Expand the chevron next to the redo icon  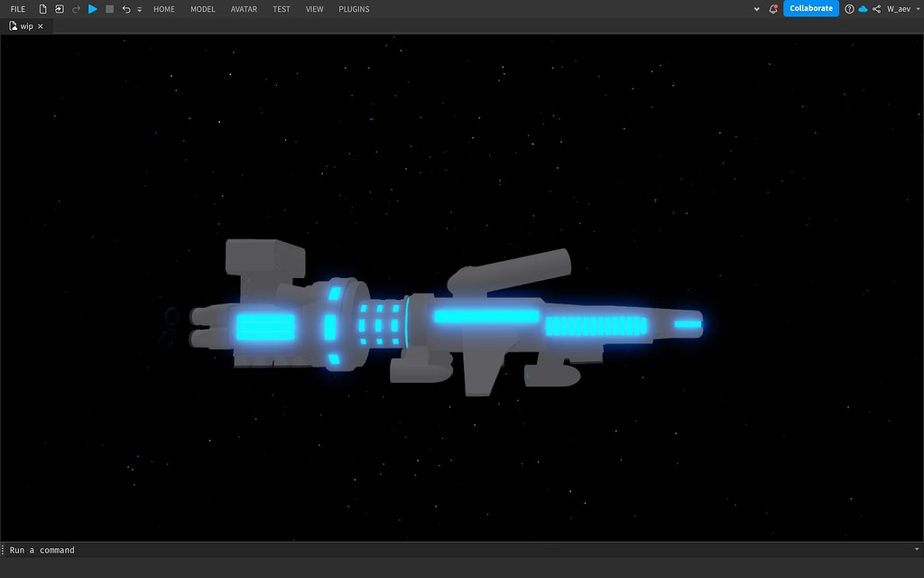138,9
